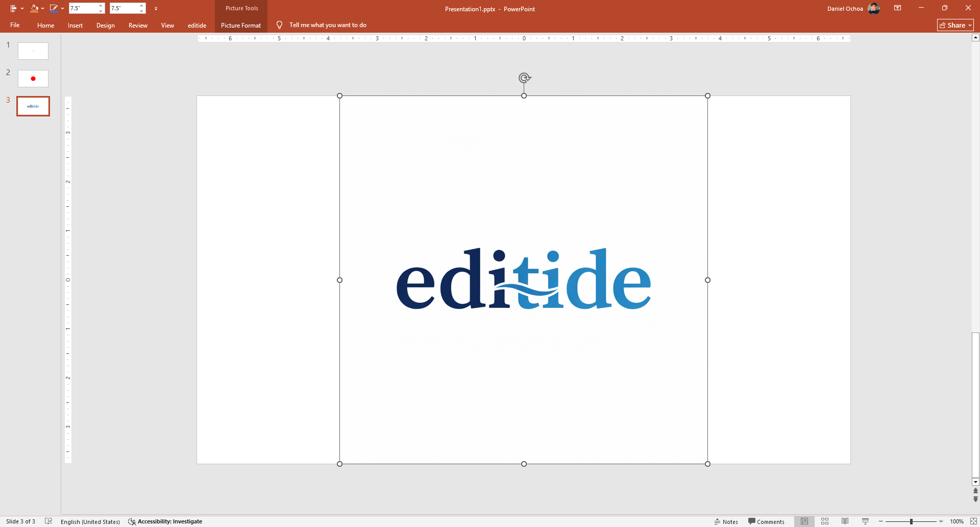
Task: Click the left-middle resize handle of picture
Action: [339, 280]
